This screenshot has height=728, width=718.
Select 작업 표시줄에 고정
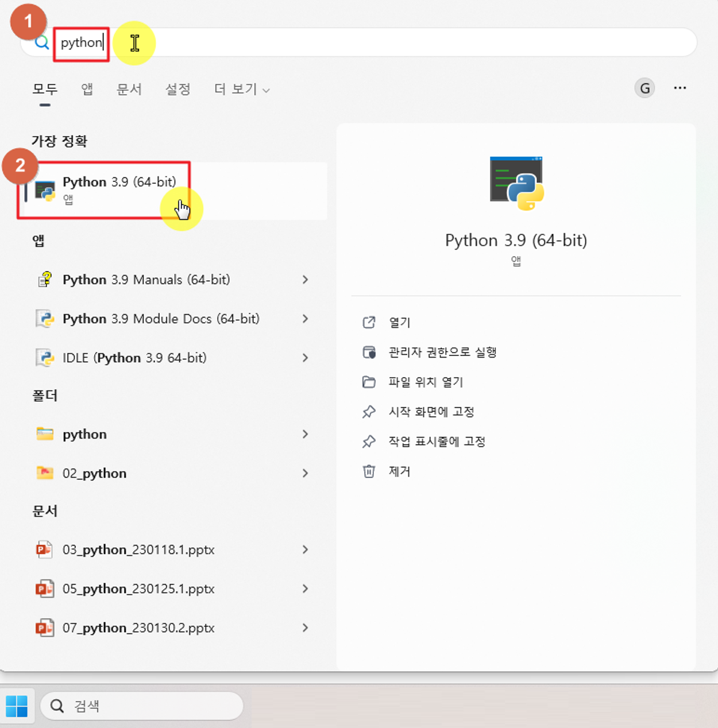[x=437, y=442]
